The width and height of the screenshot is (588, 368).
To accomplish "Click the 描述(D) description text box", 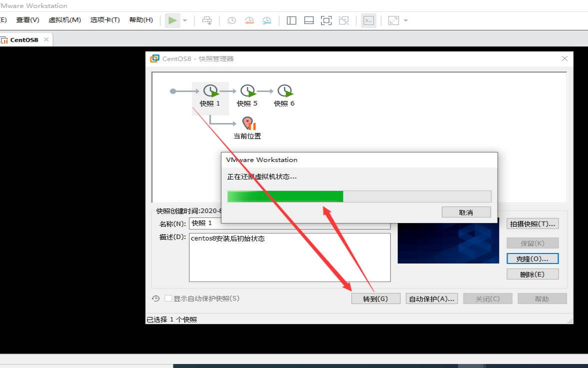I will [x=289, y=257].
